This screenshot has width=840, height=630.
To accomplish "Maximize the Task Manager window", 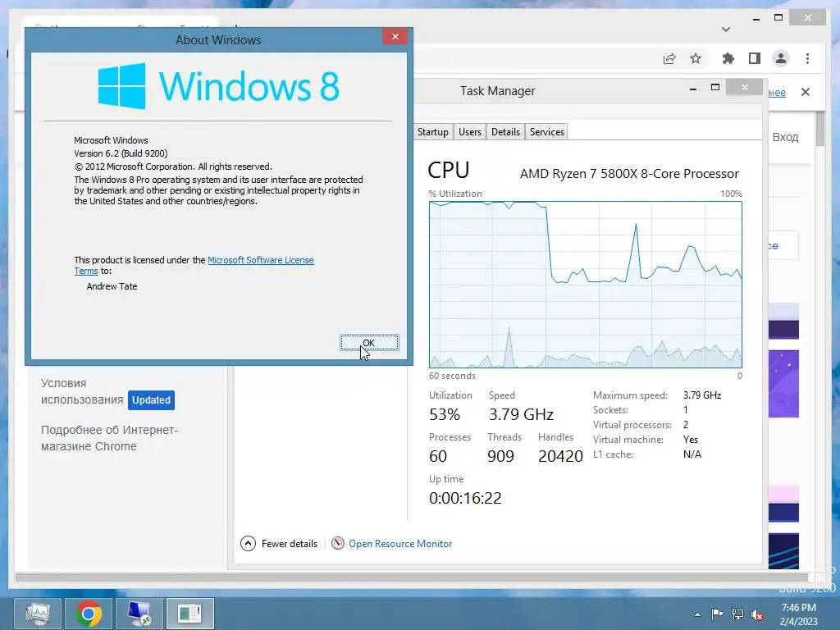I will pos(715,88).
